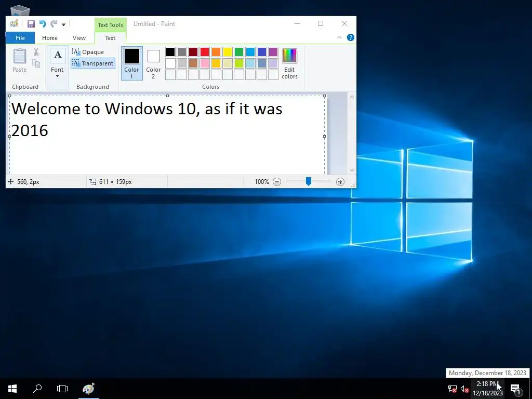
Task: Pick the dark red color swatch
Action: tap(193, 52)
